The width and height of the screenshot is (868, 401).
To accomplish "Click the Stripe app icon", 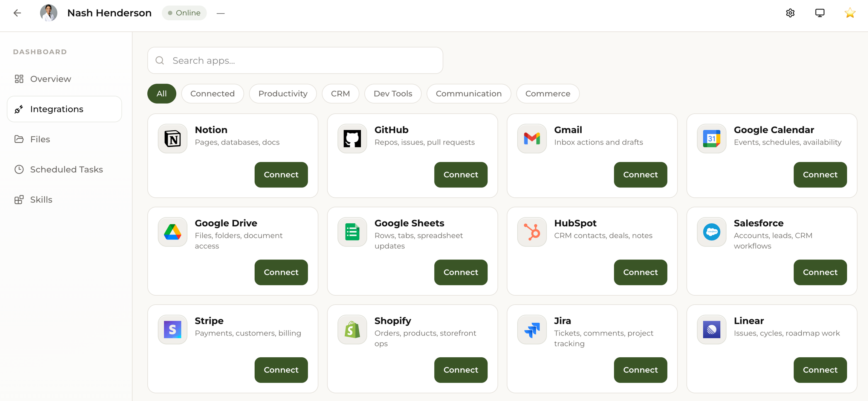I will pos(173,329).
